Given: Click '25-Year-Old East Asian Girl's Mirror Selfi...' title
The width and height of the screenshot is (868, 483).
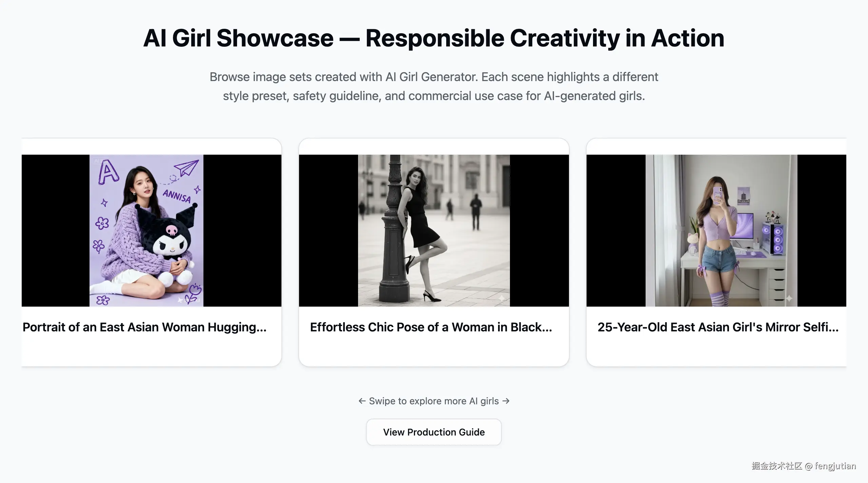Looking at the screenshot, I should [x=718, y=327].
